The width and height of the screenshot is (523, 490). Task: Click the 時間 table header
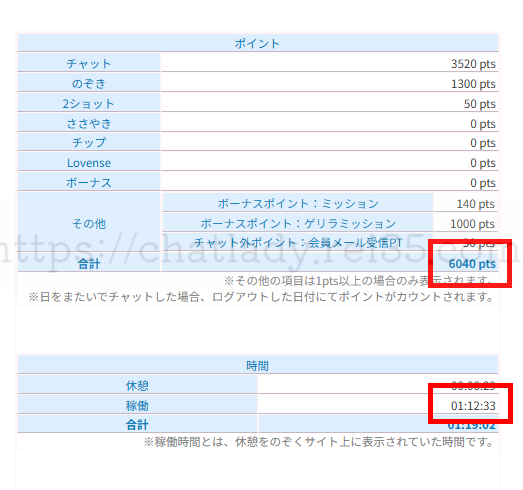point(257,366)
